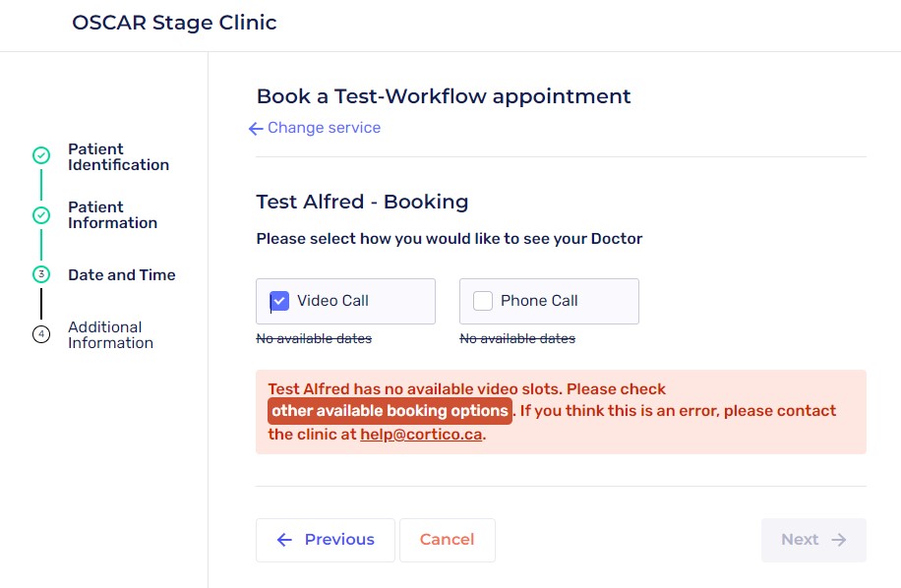
Task: Click the left arrow in Previous button
Action: [x=284, y=540]
